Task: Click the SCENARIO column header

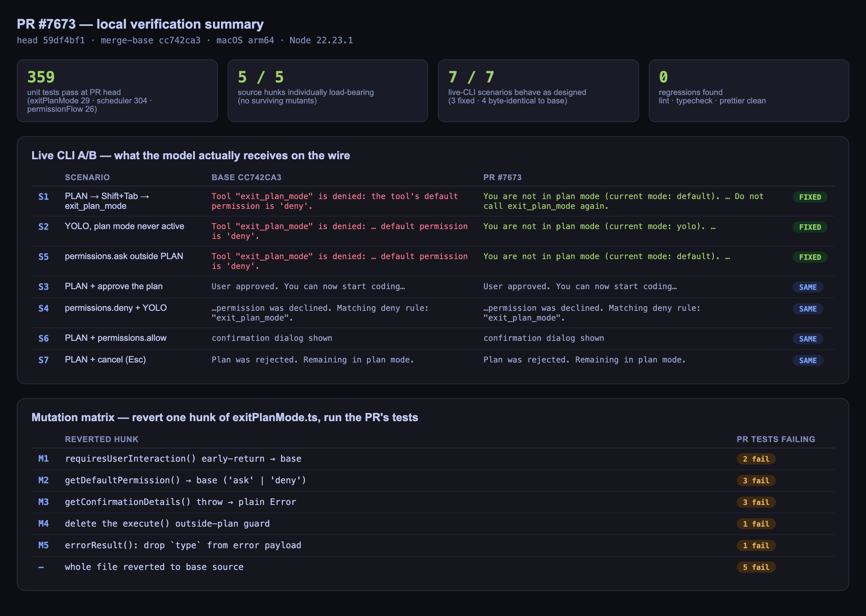Action: click(87, 177)
